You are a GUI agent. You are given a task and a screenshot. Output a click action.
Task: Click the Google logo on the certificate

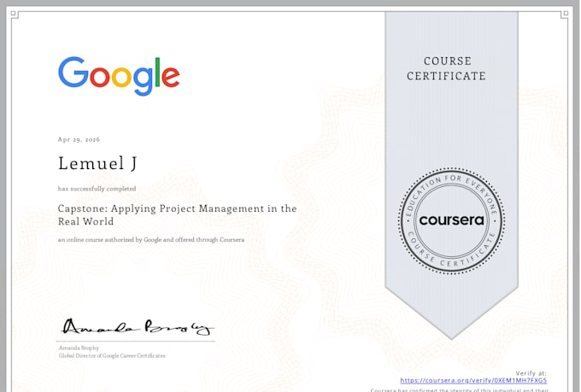pyautogui.click(x=119, y=76)
